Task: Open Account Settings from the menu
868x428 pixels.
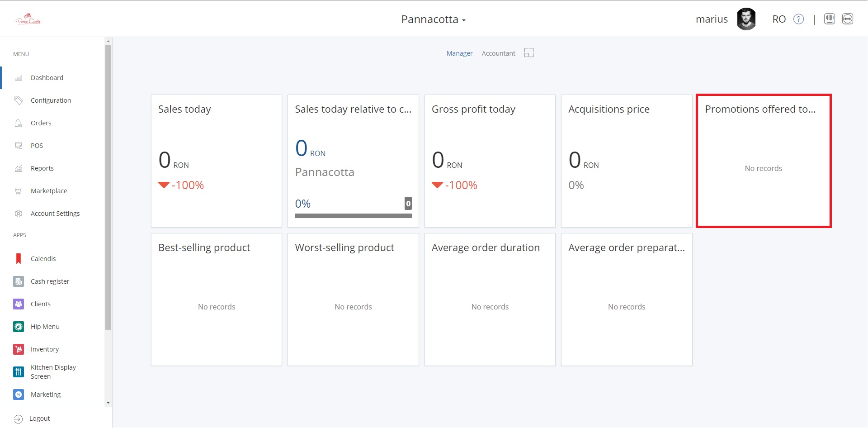Action: click(55, 214)
